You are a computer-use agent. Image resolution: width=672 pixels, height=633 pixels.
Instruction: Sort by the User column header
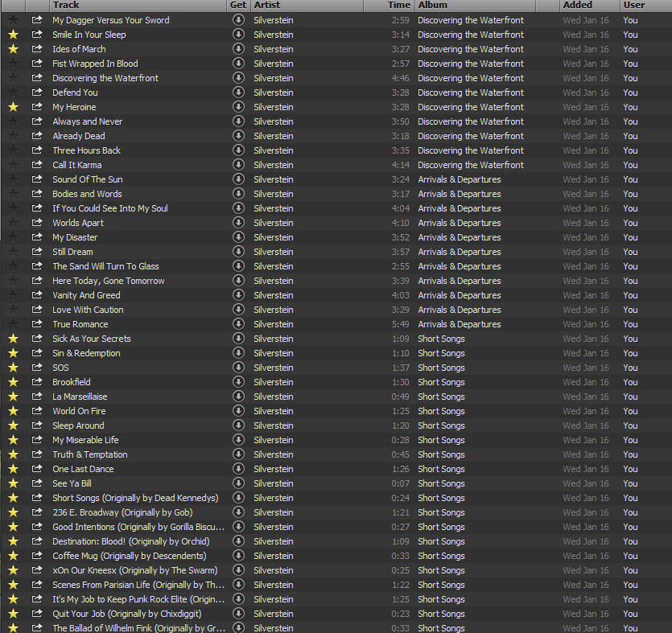645,5
